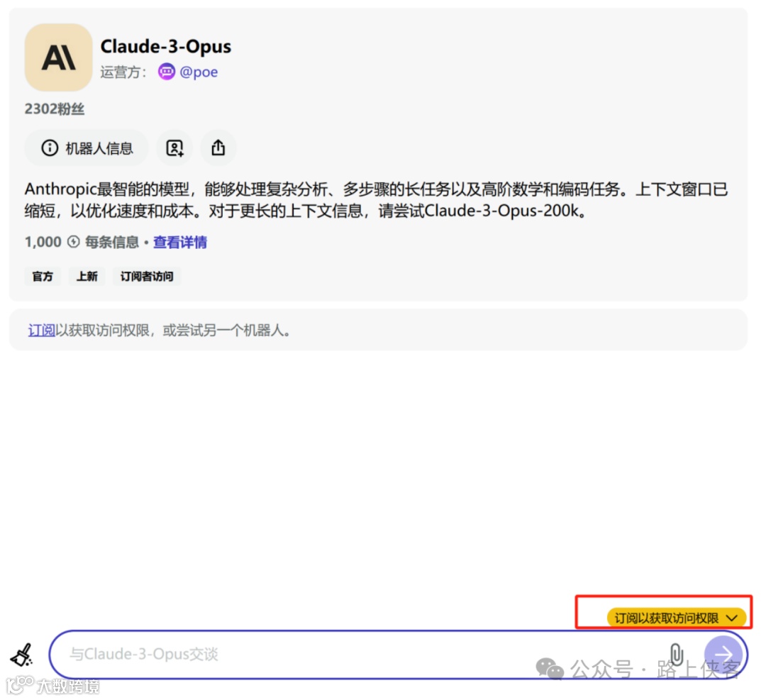Open the 机器人信息 bot info button
Viewport: 766px width, 700px height.
tap(87, 148)
